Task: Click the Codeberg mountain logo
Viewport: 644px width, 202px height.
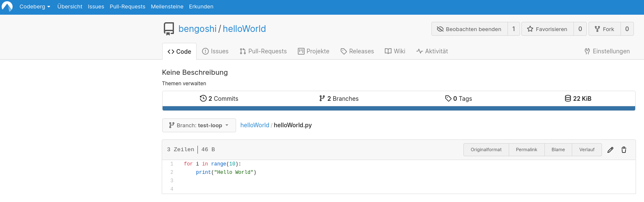Action: [7, 7]
